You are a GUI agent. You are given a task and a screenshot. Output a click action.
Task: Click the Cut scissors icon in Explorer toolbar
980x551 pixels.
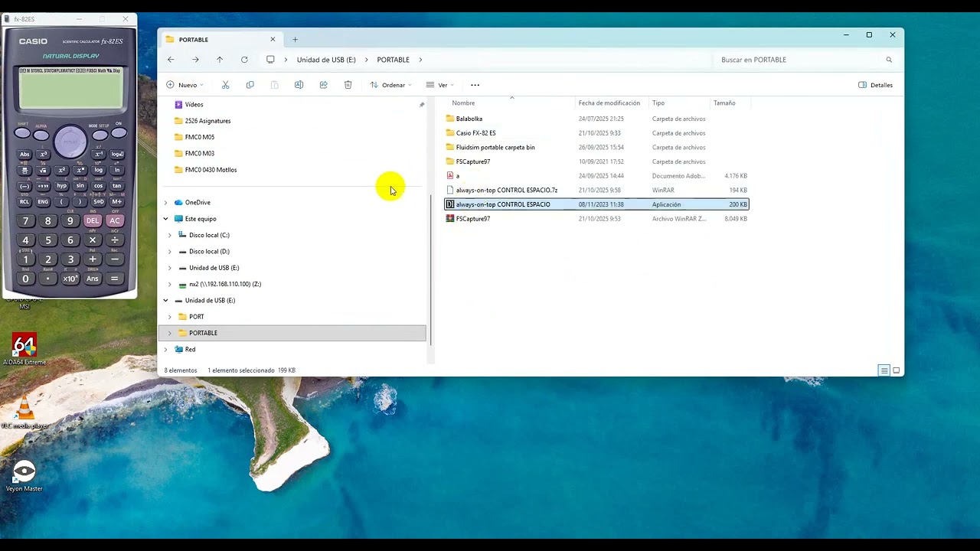[225, 85]
